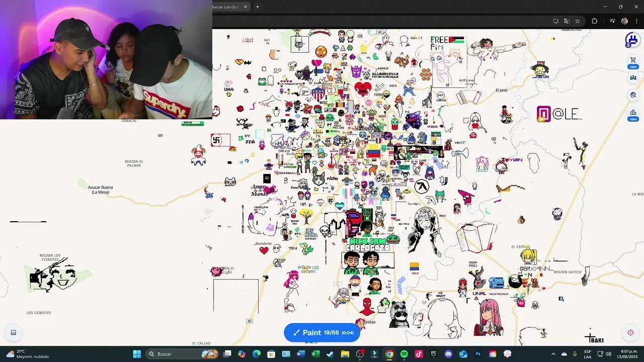Open Discord from taskbar
644x362 pixels.
click(x=448, y=354)
